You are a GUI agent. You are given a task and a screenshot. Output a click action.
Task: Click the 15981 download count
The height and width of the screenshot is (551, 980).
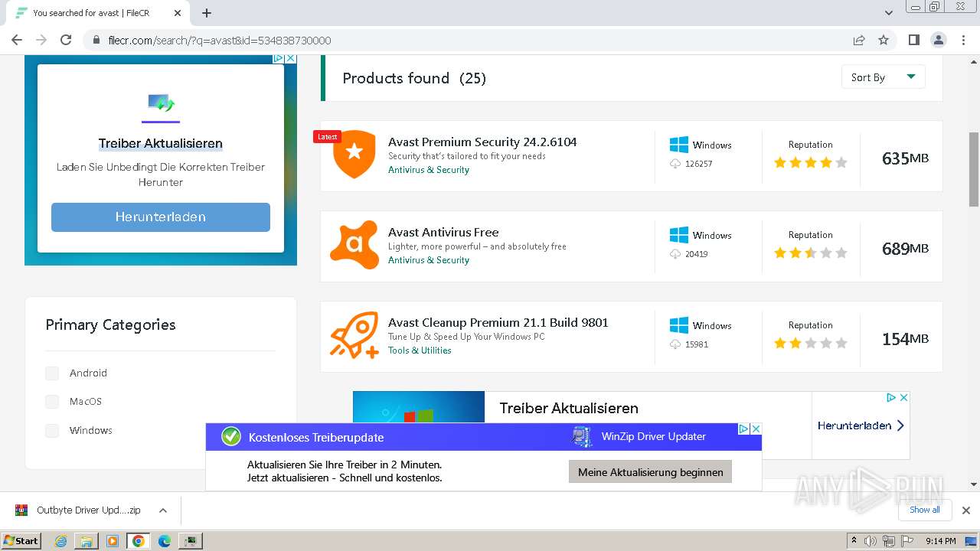[696, 344]
